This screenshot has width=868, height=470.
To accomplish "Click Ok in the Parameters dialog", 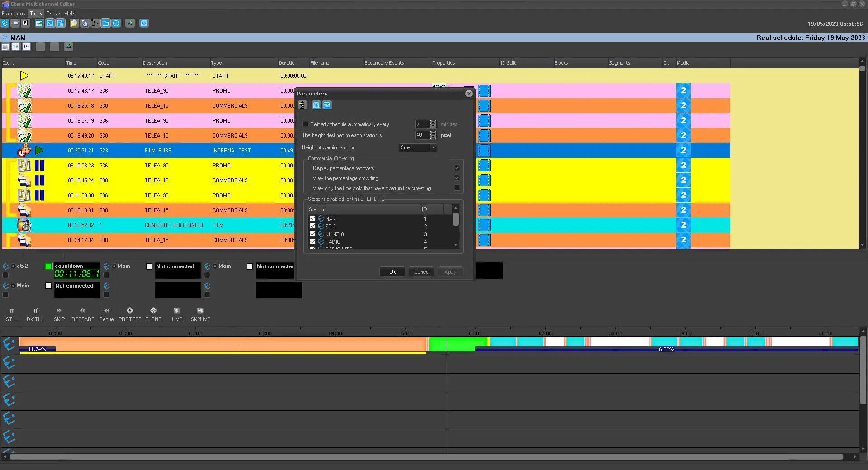I will tap(392, 272).
